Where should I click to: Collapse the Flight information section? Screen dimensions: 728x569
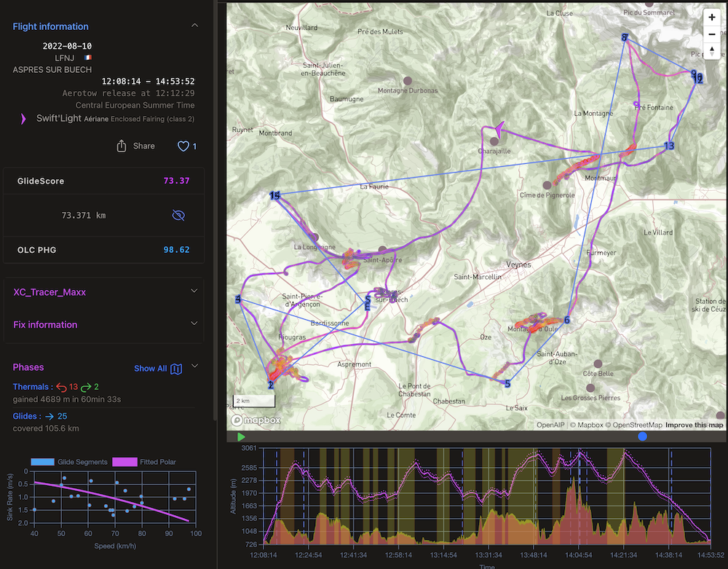pyautogui.click(x=194, y=25)
